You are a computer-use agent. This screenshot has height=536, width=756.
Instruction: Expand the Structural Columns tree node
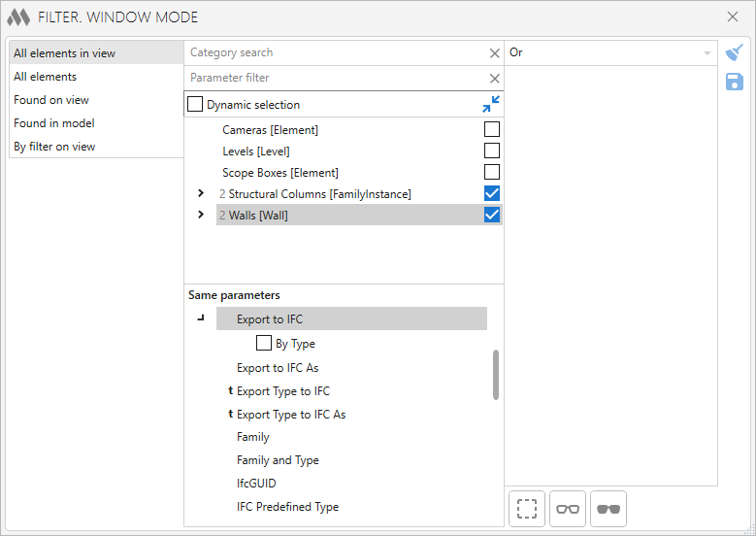(201, 193)
